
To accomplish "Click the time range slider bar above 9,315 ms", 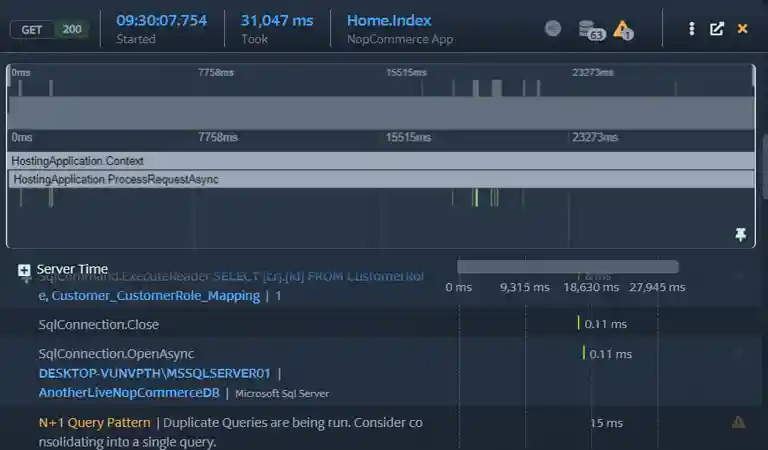I will [568, 267].
